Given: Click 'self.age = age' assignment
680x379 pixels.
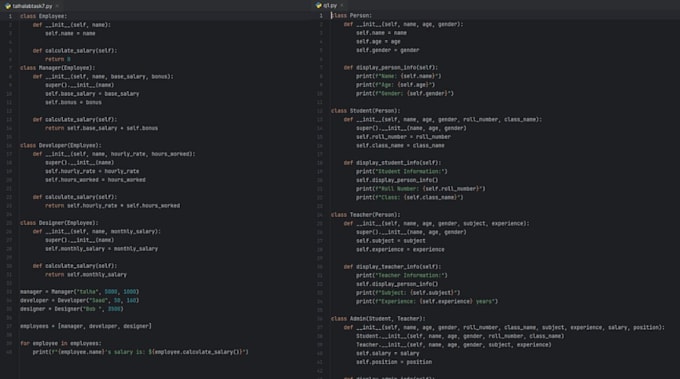Looking at the screenshot, I should [x=378, y=42].
